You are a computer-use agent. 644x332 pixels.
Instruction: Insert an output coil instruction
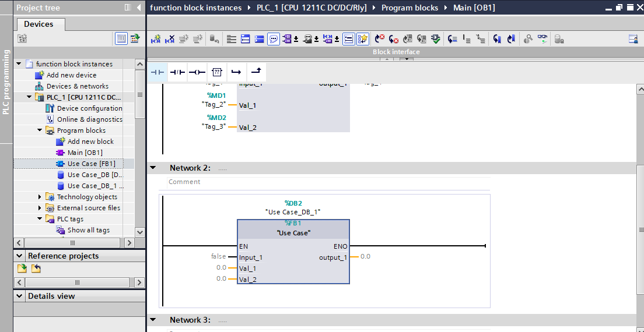pos(197,72)
